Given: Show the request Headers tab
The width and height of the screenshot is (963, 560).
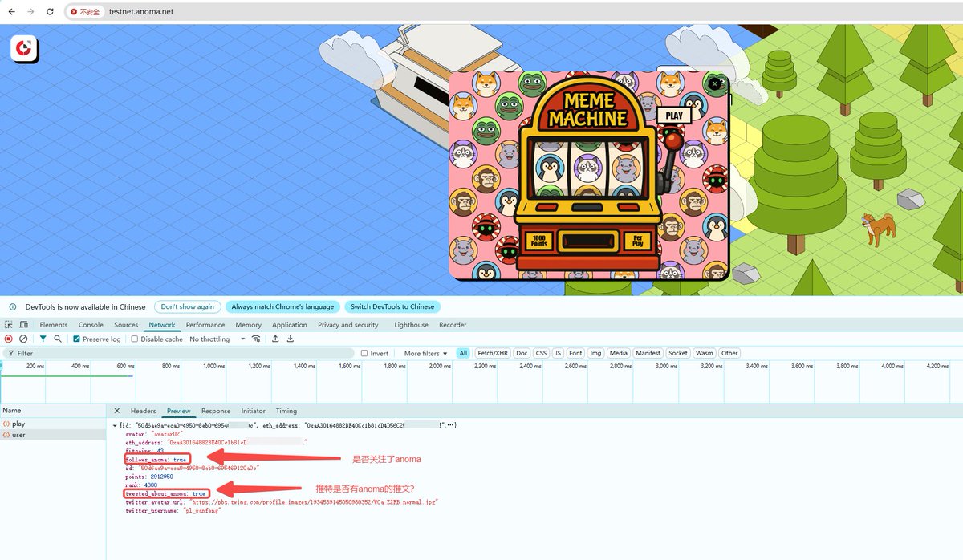Looking at the screenshot, I should pyautogui.click(x=144, y=411).
